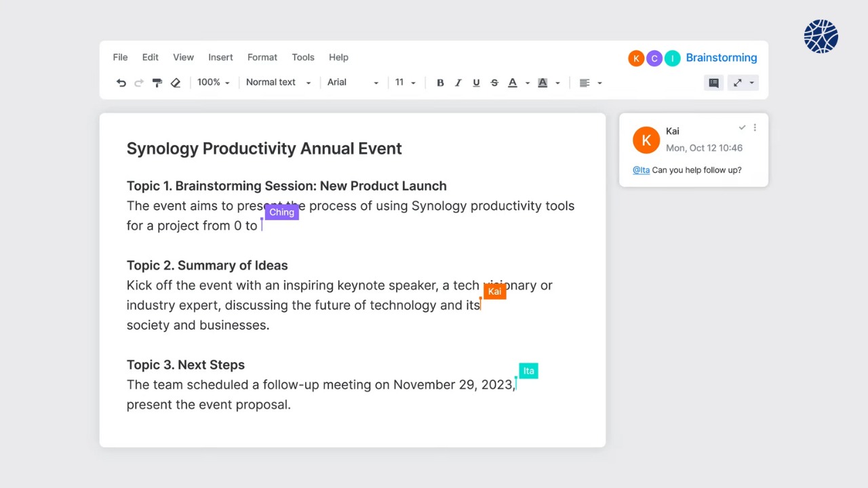The width and height of the screenshot is (868, 488).
Task: Click the line 'society and businesses.'
Action: 197,325
